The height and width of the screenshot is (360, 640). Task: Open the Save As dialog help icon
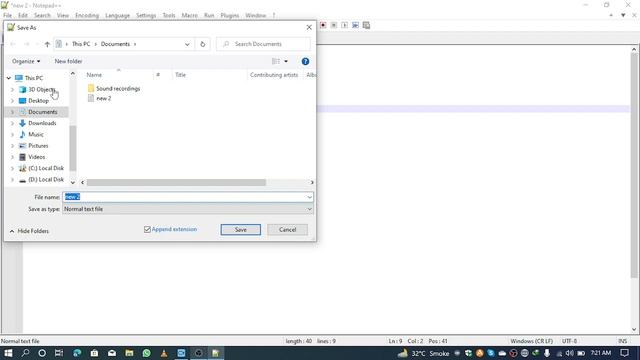coord(305,61)
